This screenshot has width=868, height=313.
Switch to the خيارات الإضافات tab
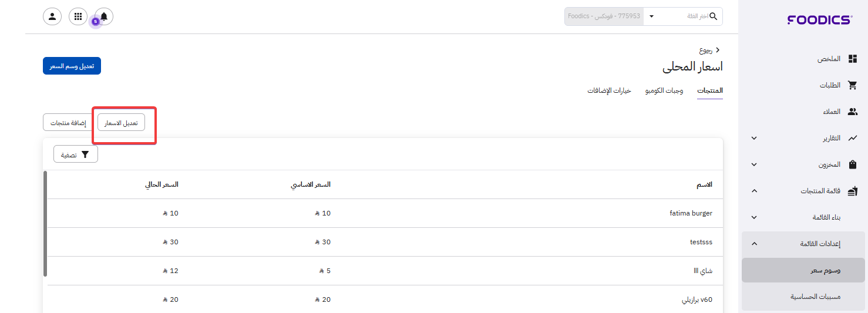pos(609,91)
